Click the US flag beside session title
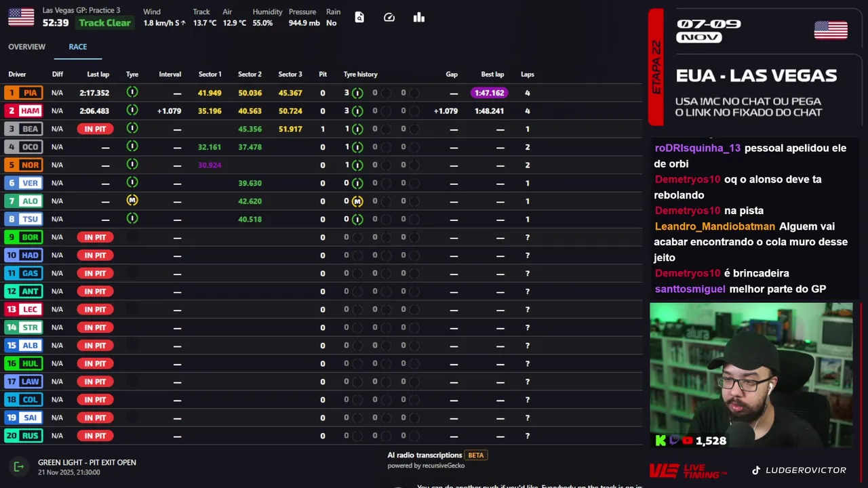868x488 pixels. point(21,17)
